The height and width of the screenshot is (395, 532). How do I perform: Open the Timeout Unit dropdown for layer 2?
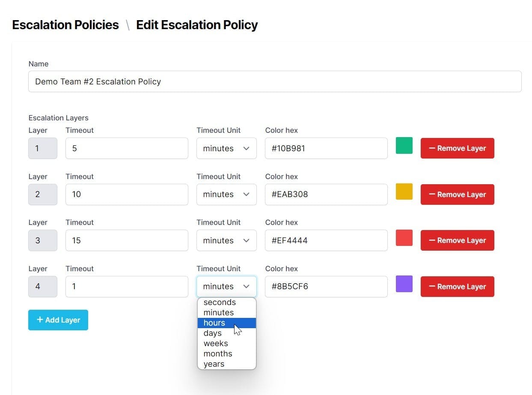tap(226, 195)
